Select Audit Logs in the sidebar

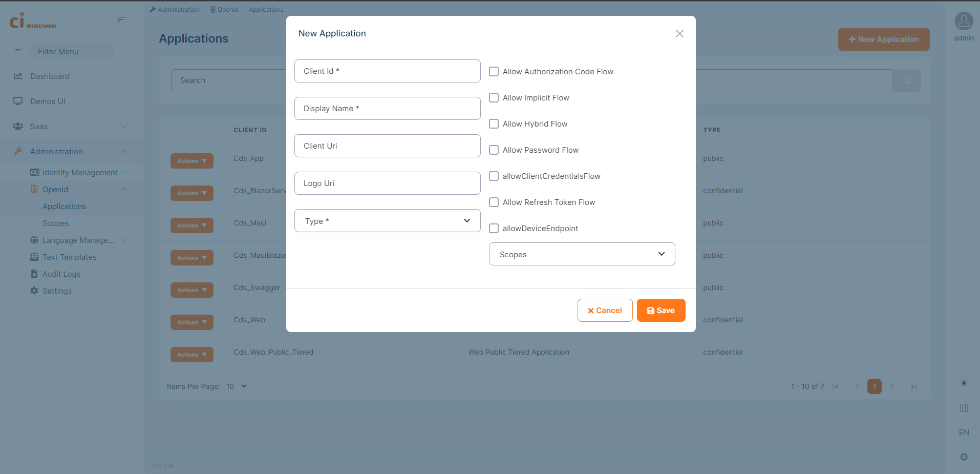61,274
